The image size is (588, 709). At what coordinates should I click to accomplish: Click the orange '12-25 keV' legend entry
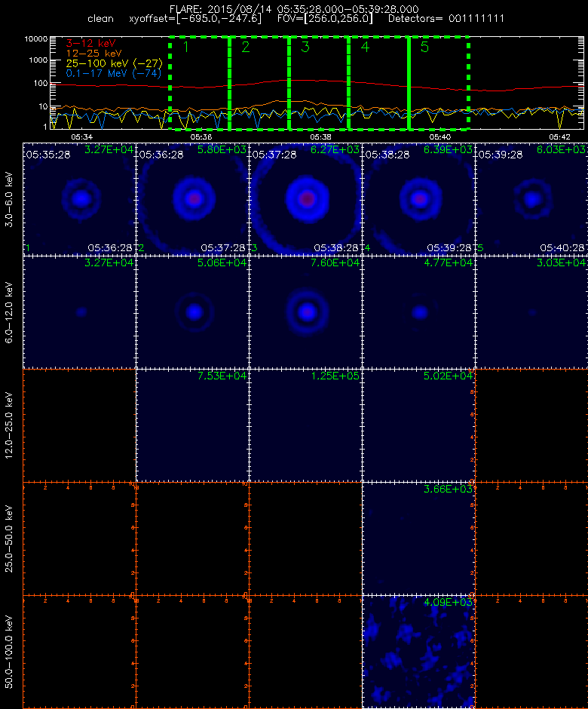pyautogui.click(x=93, y=54)
